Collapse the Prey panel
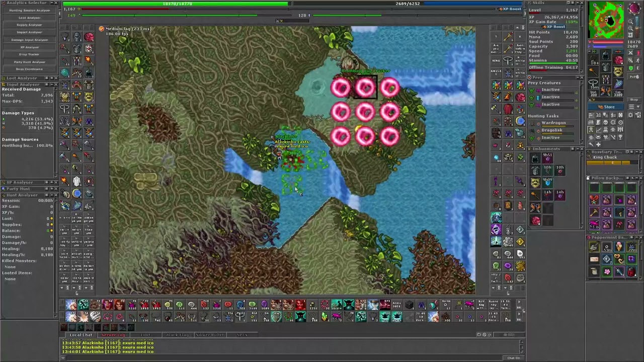Screen dimensions: 644x362 (577, 77)
